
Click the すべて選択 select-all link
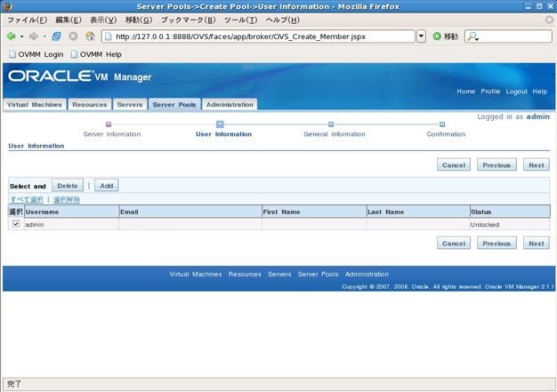[27, 199]
